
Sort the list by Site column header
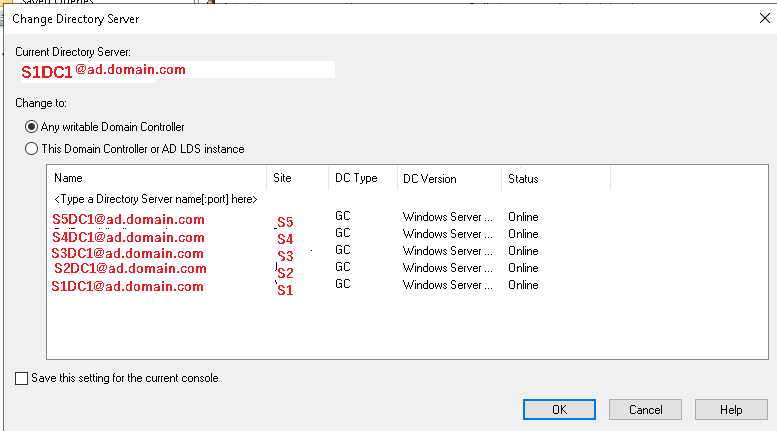[298, 179]
